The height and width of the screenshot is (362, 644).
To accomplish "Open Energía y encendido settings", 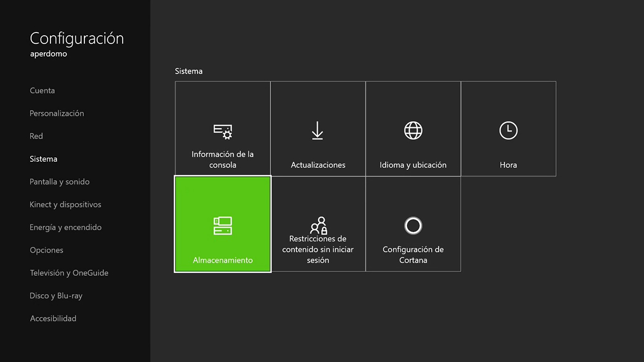I will [x=66, y=227].
